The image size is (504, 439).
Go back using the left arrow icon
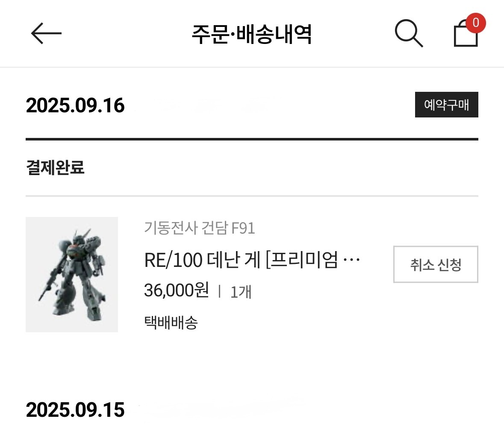[46, 33]
